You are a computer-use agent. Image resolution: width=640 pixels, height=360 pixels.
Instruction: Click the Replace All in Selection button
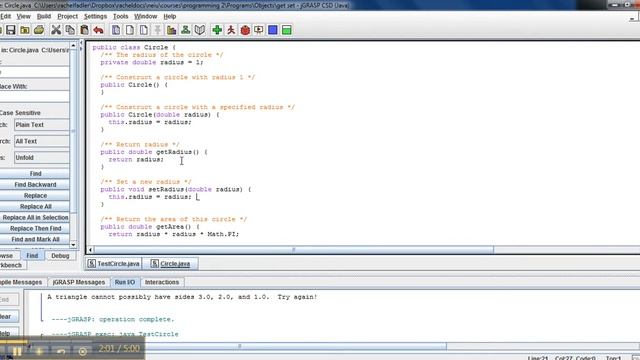(x=35, y=218)
